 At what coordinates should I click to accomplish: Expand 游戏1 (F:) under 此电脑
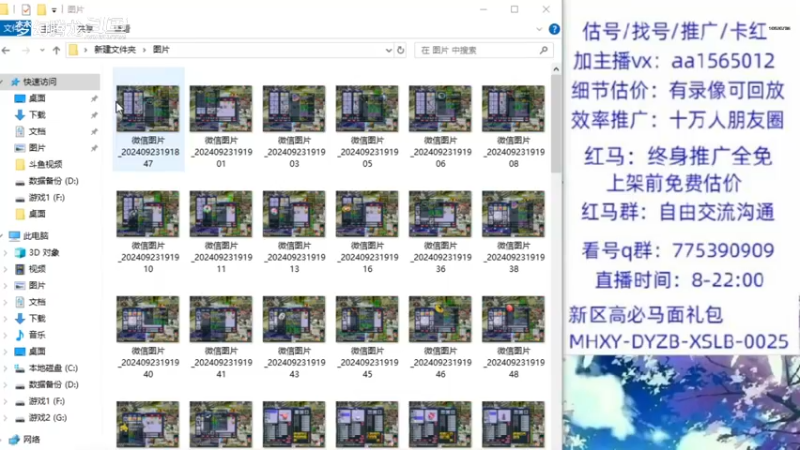6,401
